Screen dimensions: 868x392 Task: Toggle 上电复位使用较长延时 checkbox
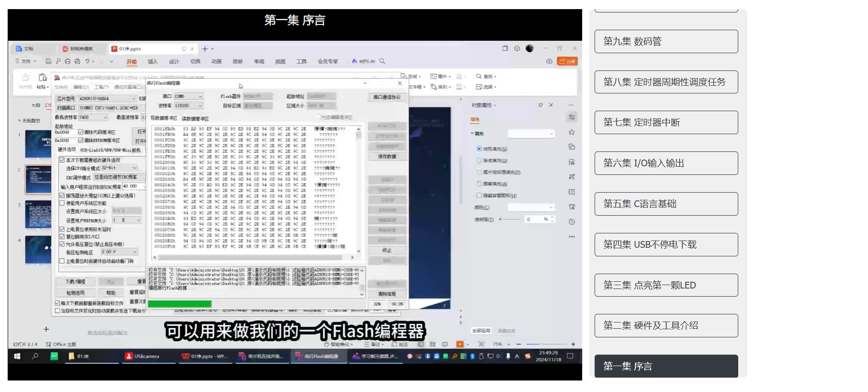62,229
